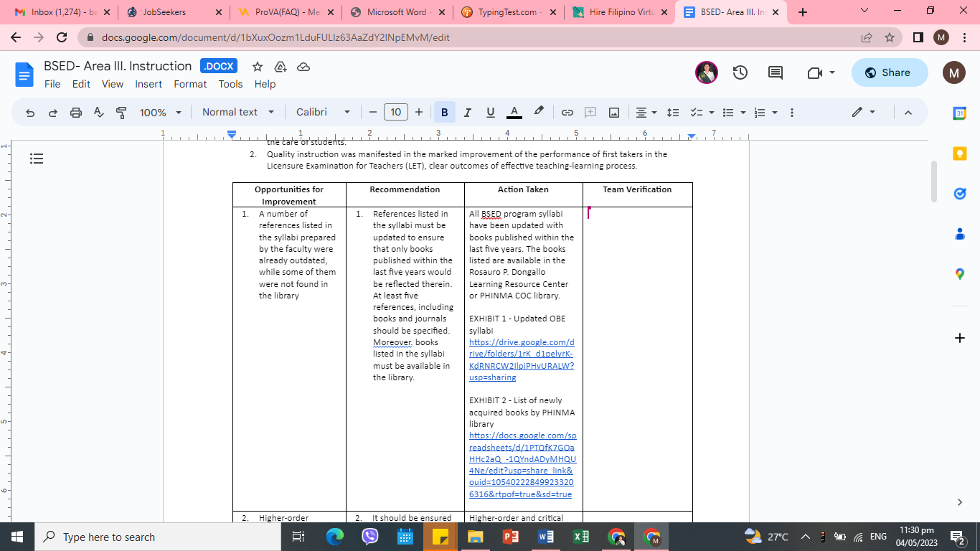980x551 pixels.
Task: Star this document
Action: click(258, 67)
